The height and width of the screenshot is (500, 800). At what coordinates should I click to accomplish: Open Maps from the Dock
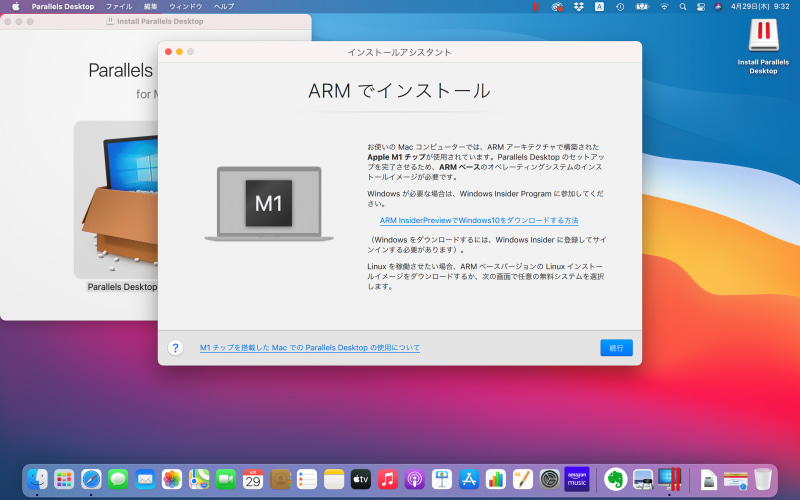point(199,479)
